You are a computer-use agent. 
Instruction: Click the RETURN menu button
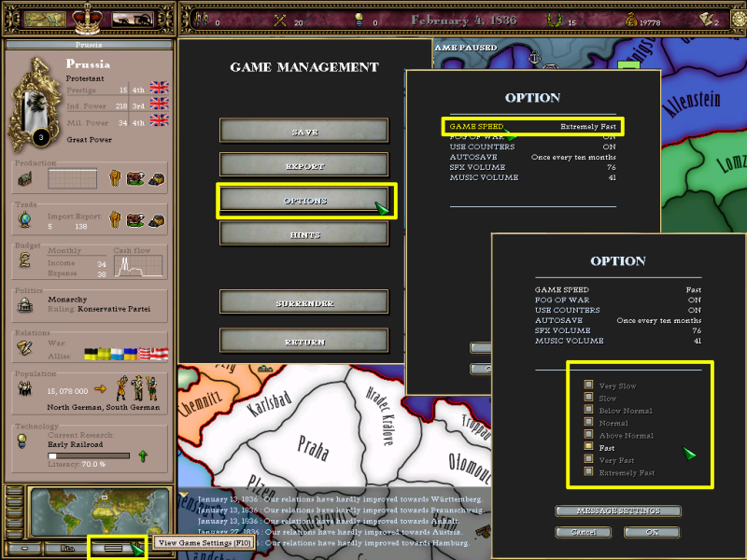304,341
